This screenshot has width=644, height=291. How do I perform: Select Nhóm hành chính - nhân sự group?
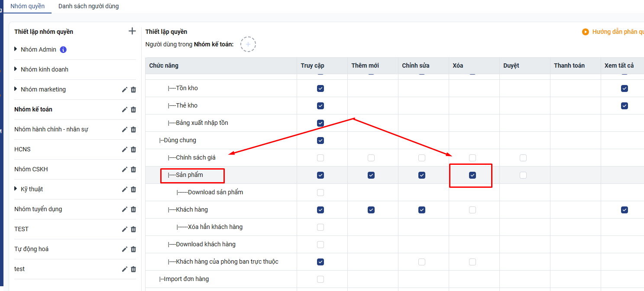click(x=51, y=129)
